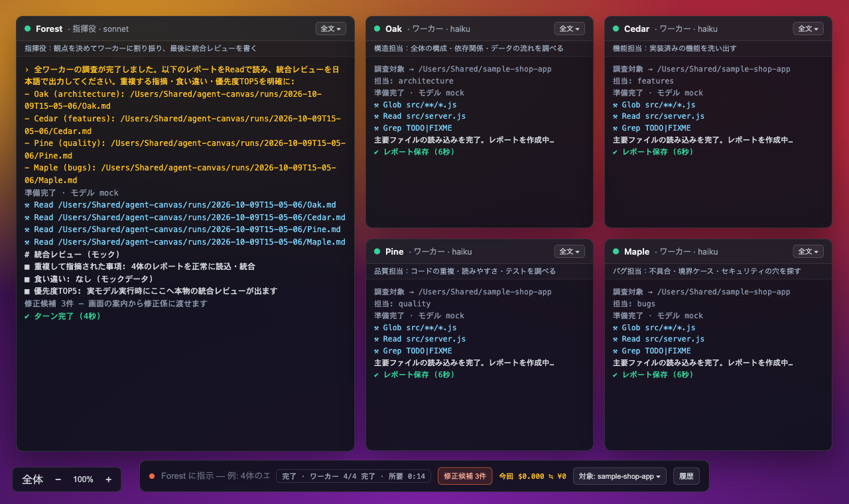Click Maple worker green status dot
The width and height of the screenshot is (849, 504).
[x=616, y=251]
